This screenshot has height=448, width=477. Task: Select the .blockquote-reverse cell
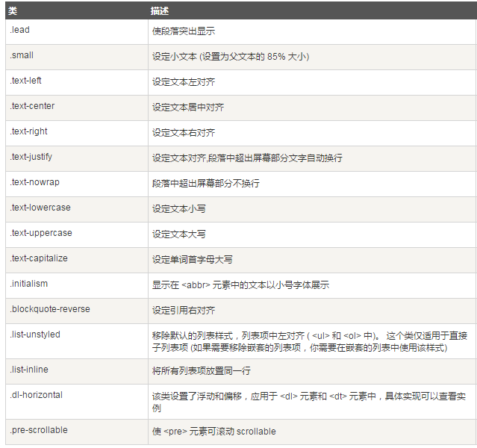coord(77,311)
